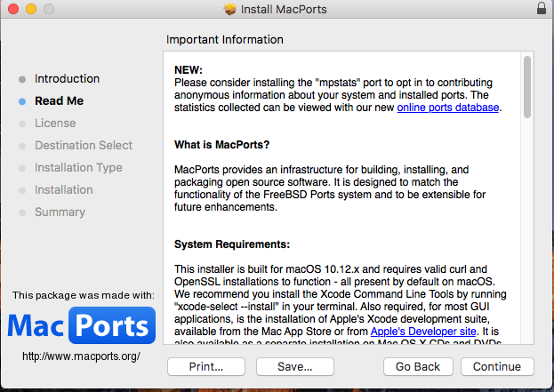The width and height of the screenshot is (554, 392).
Task: Click the yellow minimize window button
Action: tap(31, 9)
